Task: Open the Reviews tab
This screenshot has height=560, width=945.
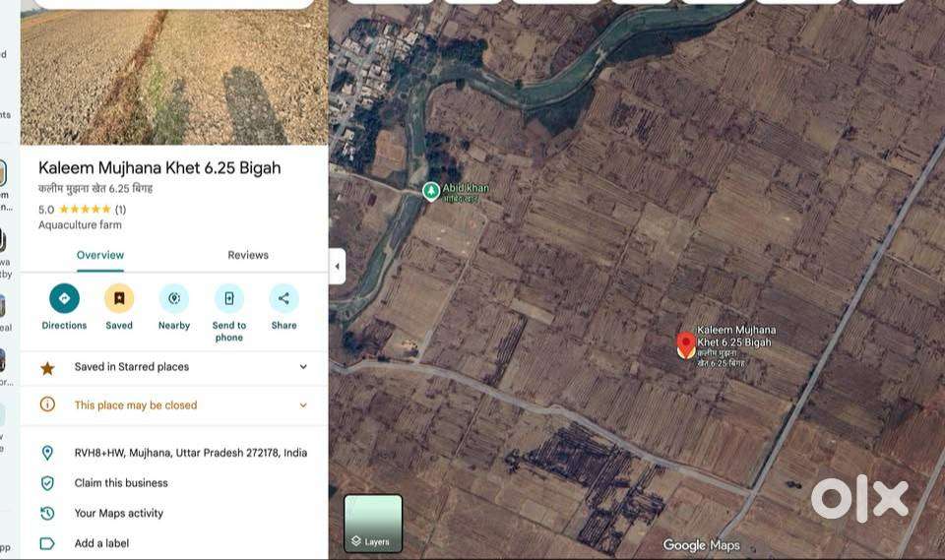Action: tap(248, 255)
